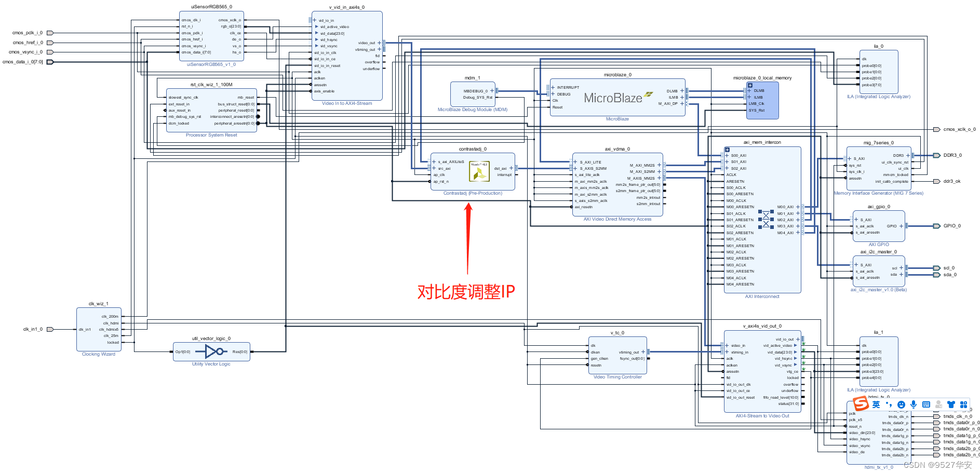This screenshot has height=474, width=980.
Task: Expand the vtiming_out interface on v_tc_0
Action: (x=643, y=352)
